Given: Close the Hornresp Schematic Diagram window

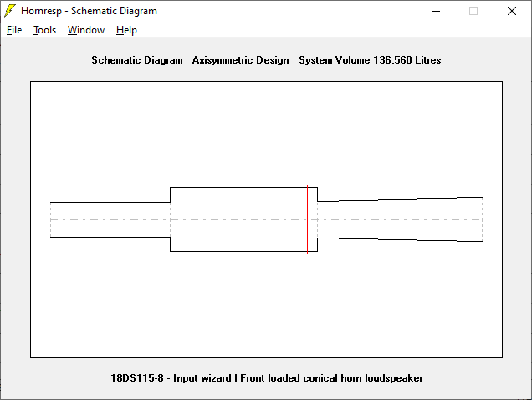Looking at the screenshot, I should (512, 11).
